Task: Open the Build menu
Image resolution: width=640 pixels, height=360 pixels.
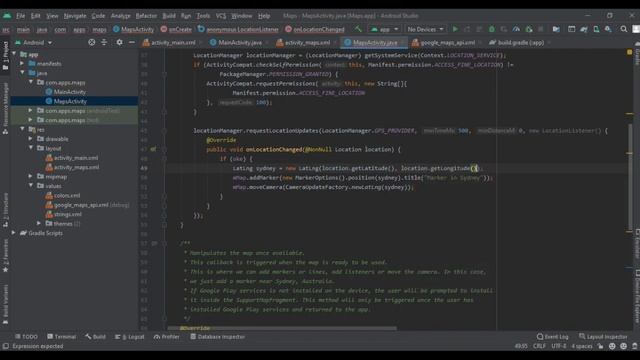Action: [169, 16]
